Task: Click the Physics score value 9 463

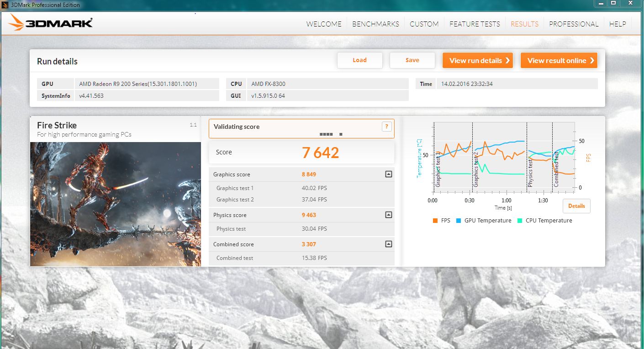Action: click(309, 215)
